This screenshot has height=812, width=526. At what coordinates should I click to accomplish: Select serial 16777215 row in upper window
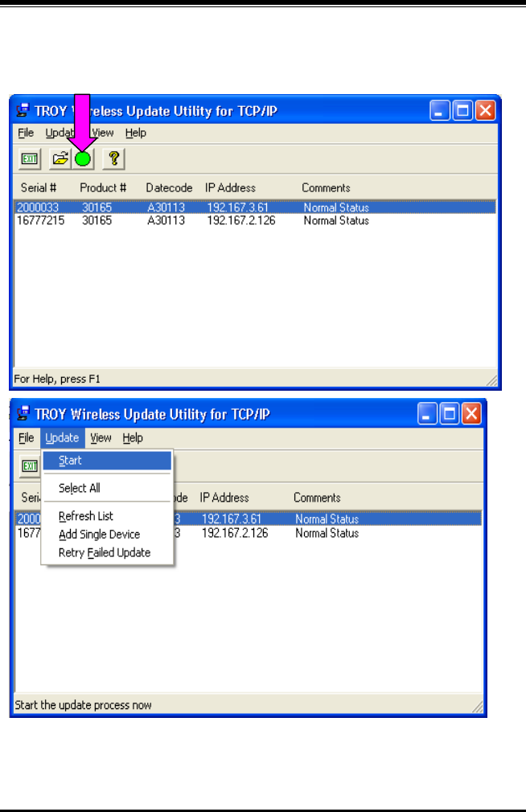[255, 220]
